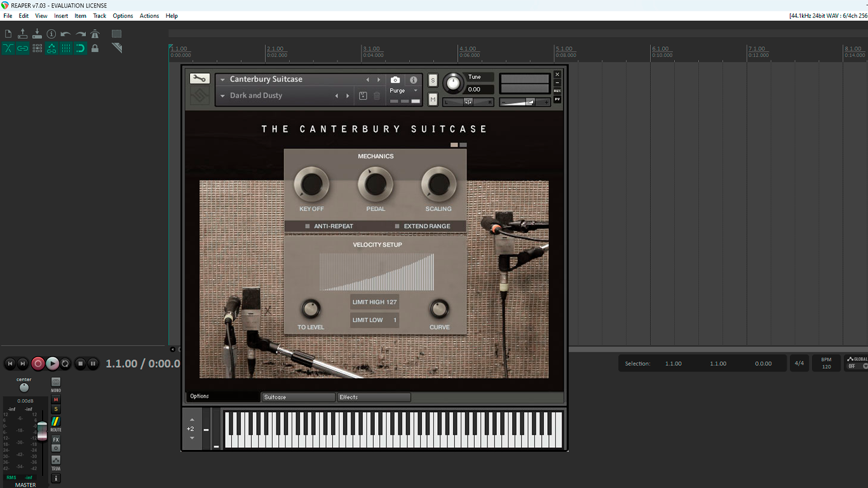Open the Track menu
This screenshot has height=488, width=868.
[100, 16]
